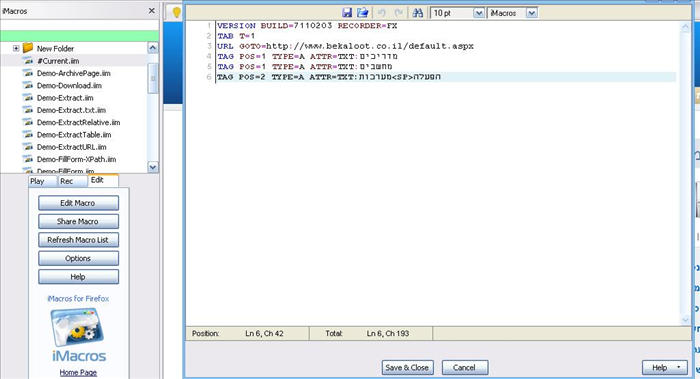Cancel the macro editor dialog

point(465,367)
